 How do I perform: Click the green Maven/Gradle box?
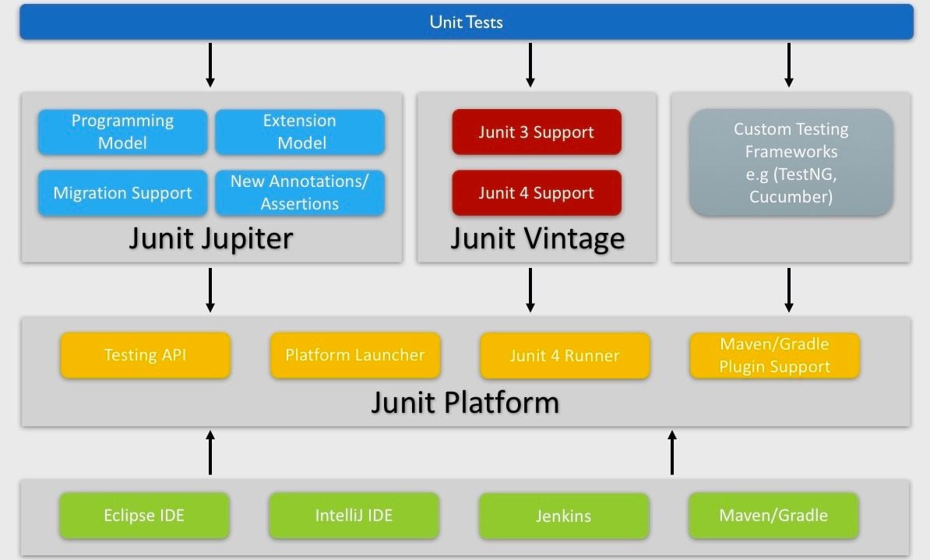point(773,516)
